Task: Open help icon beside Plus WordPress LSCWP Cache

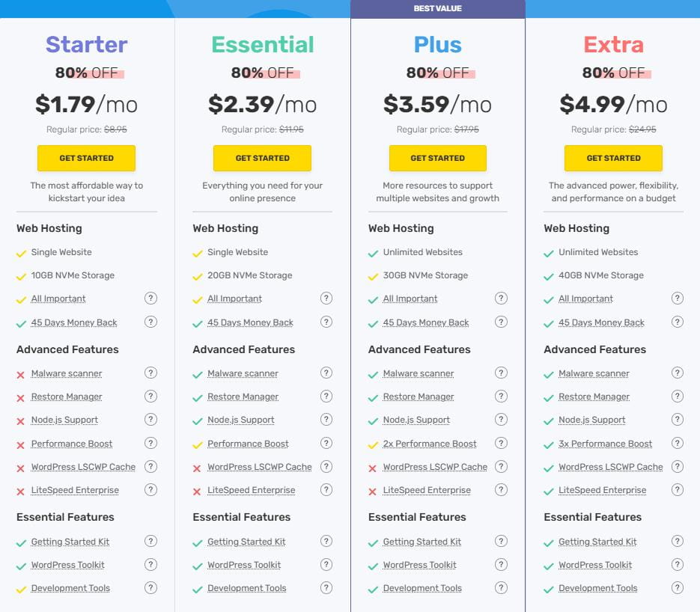Action: (x=502, y=466)
